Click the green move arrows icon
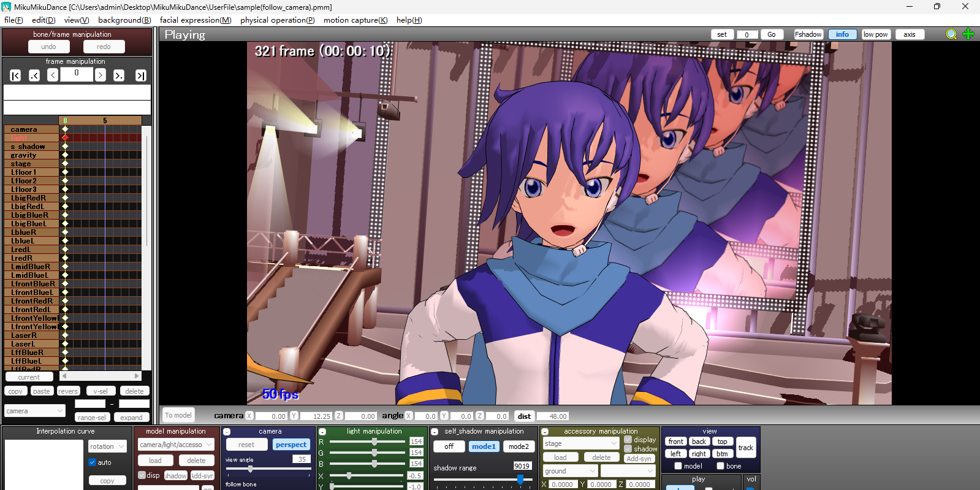The width and height of the screenshot is (980, 490). click(968, 34)
